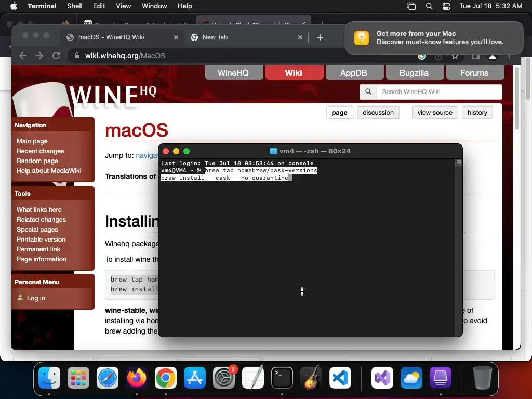Open the Chrome three-dot menu

(x=509, y=56)
